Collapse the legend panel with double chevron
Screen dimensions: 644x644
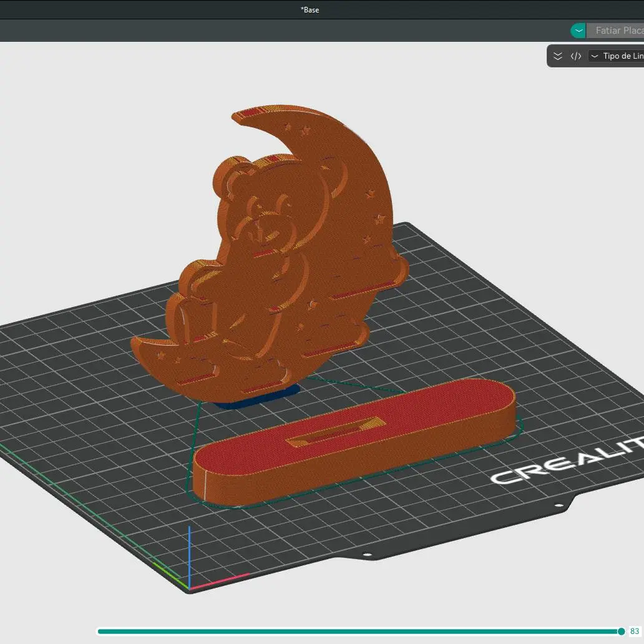558,56
